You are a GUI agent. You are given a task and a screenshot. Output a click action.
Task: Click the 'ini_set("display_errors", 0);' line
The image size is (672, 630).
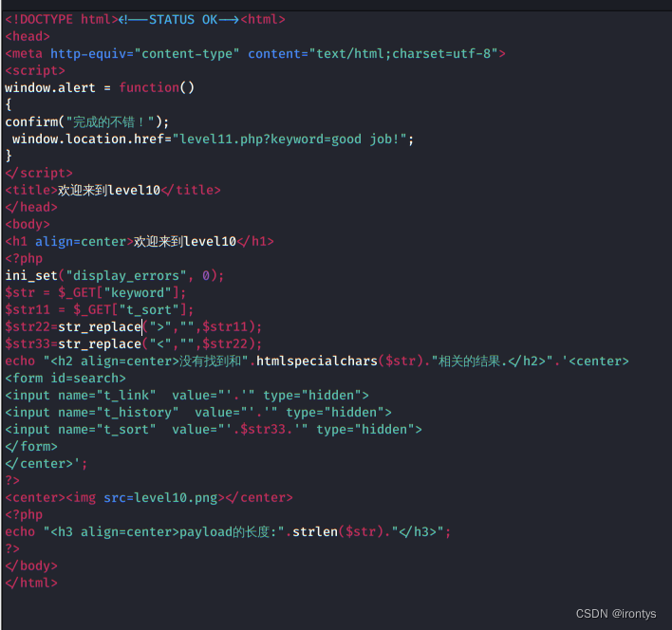(115, 276)
